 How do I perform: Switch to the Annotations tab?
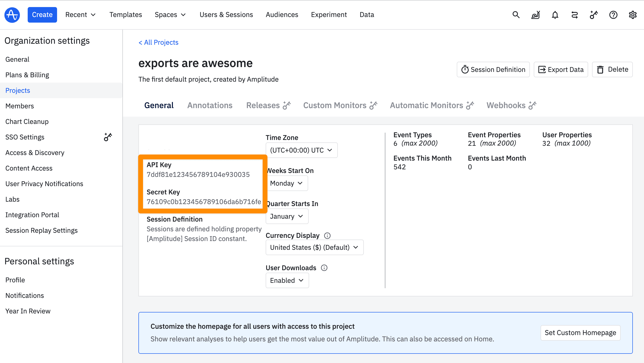210,105
